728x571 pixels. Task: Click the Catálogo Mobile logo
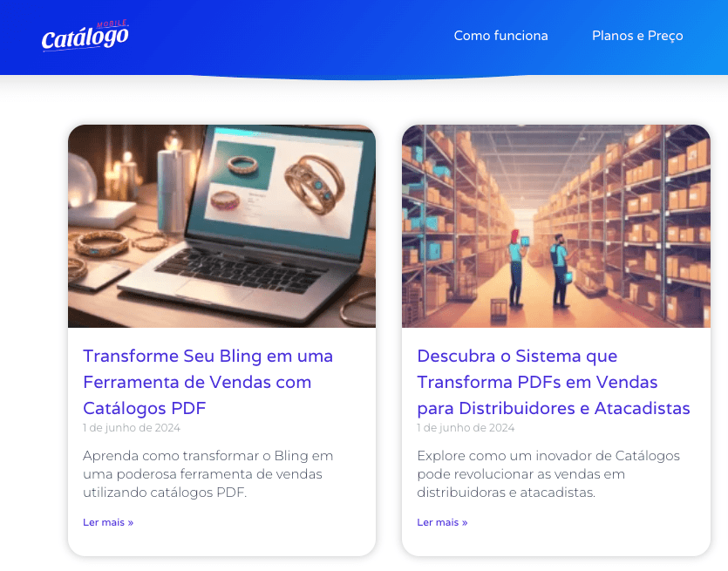coord(85,36)
